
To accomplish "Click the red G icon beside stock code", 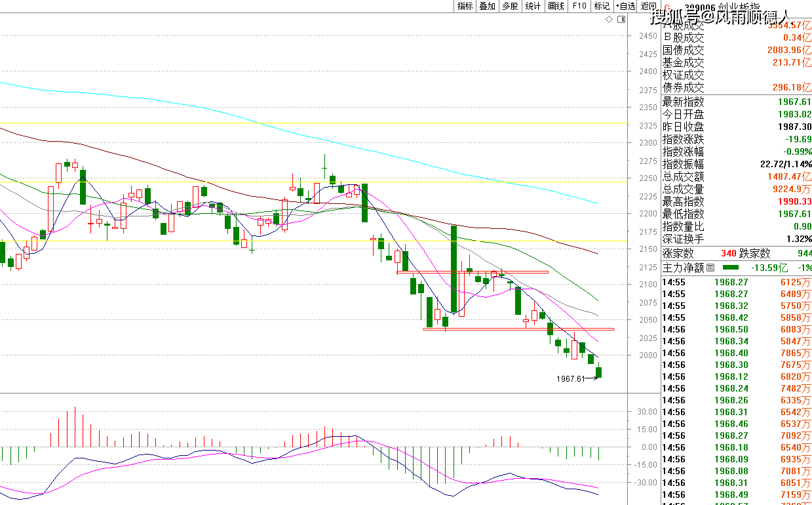I will [x=666, y=7].
